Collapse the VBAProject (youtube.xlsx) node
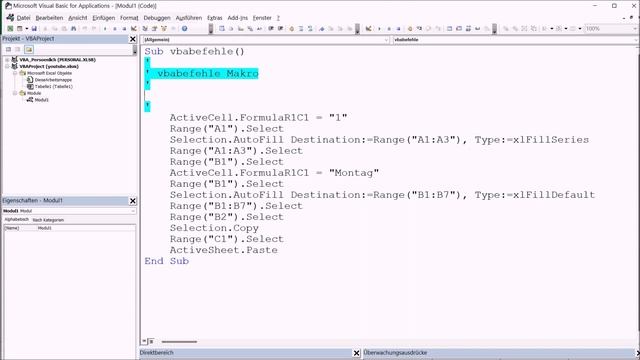 click(7, 66)
